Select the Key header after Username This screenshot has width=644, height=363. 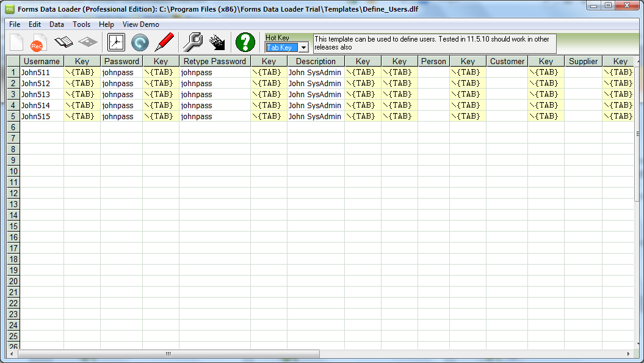pos(82,61)
